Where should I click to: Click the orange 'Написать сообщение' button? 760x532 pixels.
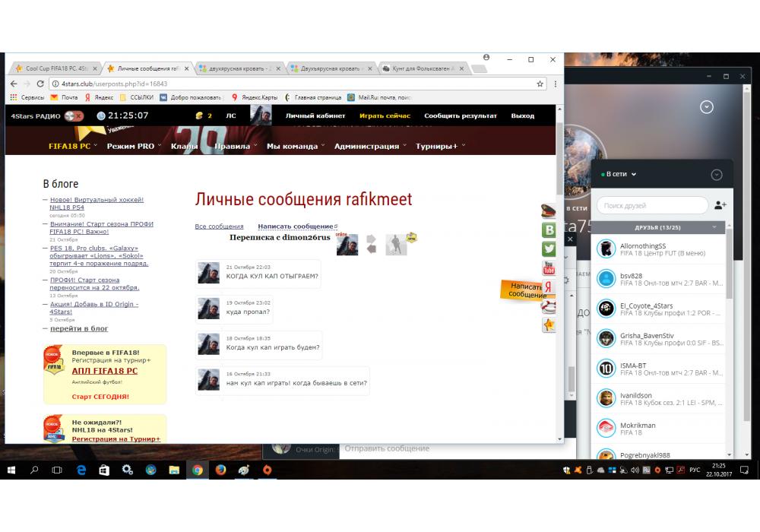point(523,290)
